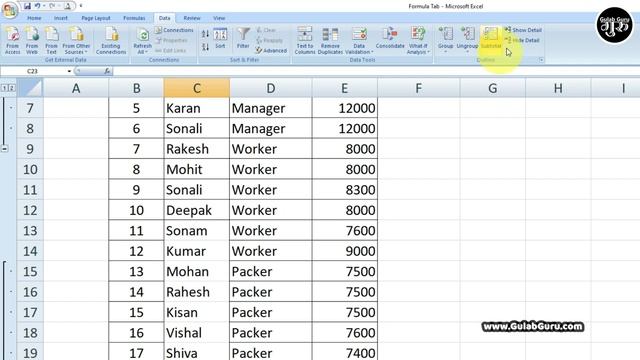Import data From Web
The image size is (640, 360).
pos(32,40)
